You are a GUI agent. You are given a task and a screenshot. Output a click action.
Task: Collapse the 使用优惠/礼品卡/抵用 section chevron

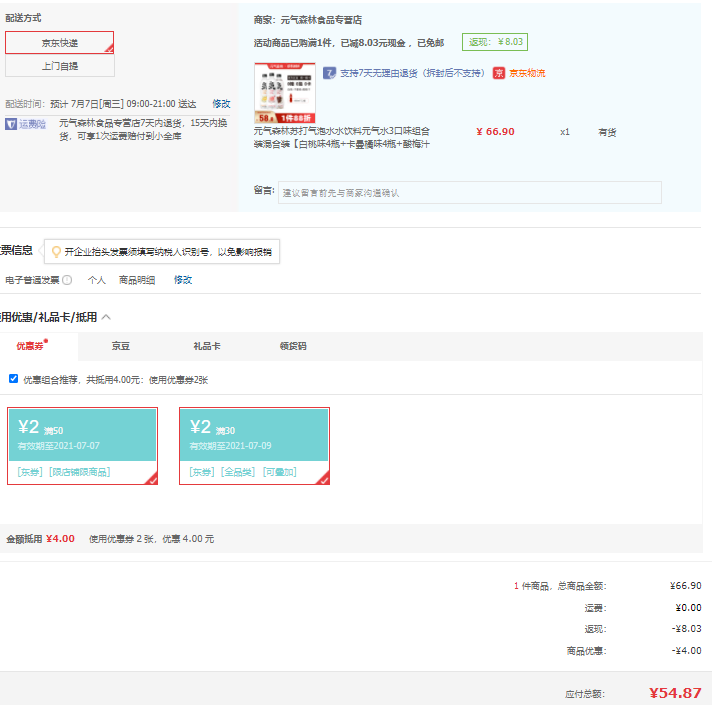click(107, 317)
